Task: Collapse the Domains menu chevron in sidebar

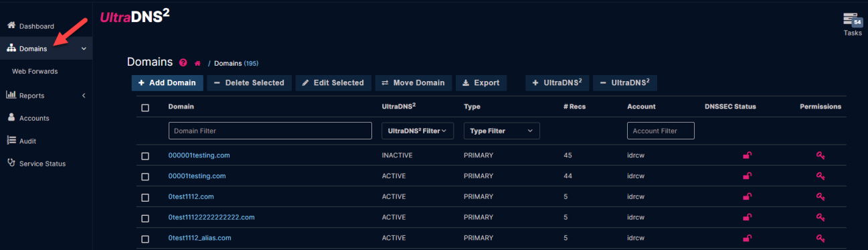Action: point(84,49)
